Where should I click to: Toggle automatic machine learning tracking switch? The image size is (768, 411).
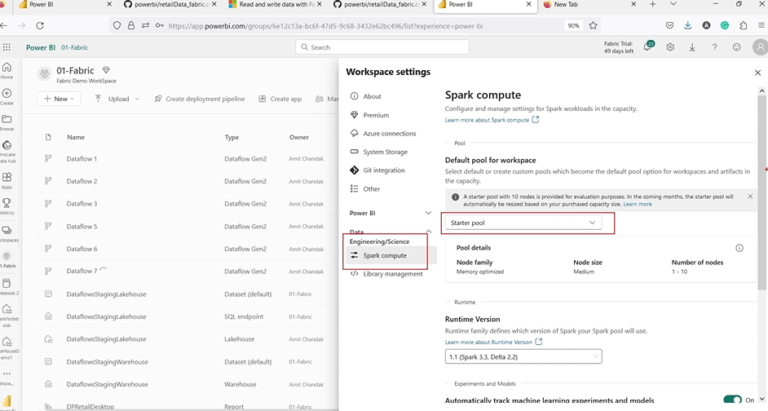click(x=732, y=400)
